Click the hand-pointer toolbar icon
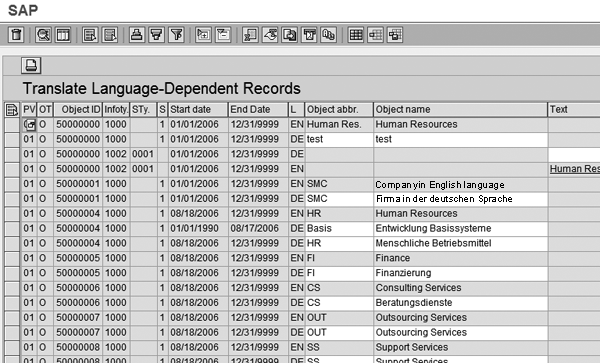The image size is (600, 363). (270, 35)
